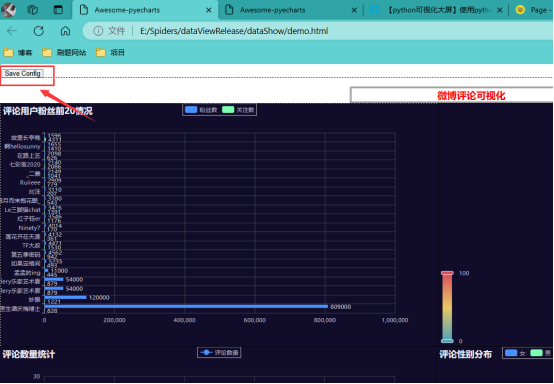The width and height of the screenshot is (554, 384).
Task: Switch to the second Awesome-pyecharts tab
Action: coord(290,10)
